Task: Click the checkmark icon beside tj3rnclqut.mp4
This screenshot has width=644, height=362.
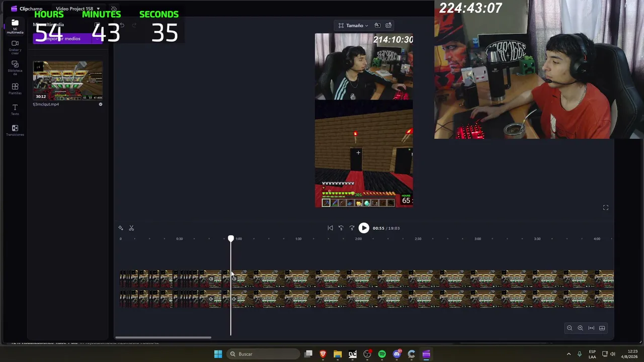Action: click(x=100, y=105)
